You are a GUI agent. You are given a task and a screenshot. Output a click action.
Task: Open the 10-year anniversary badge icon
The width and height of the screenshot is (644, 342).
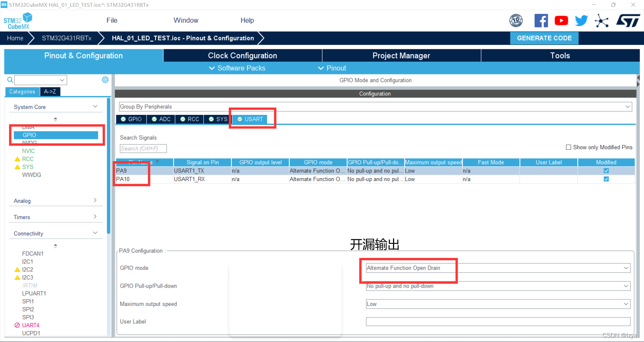click(516, 20)
